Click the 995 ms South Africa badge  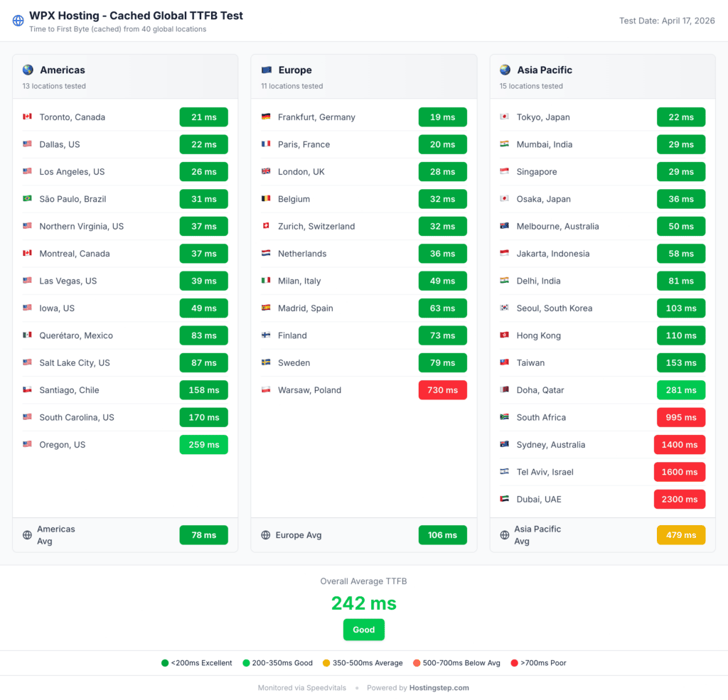point(681,417)
